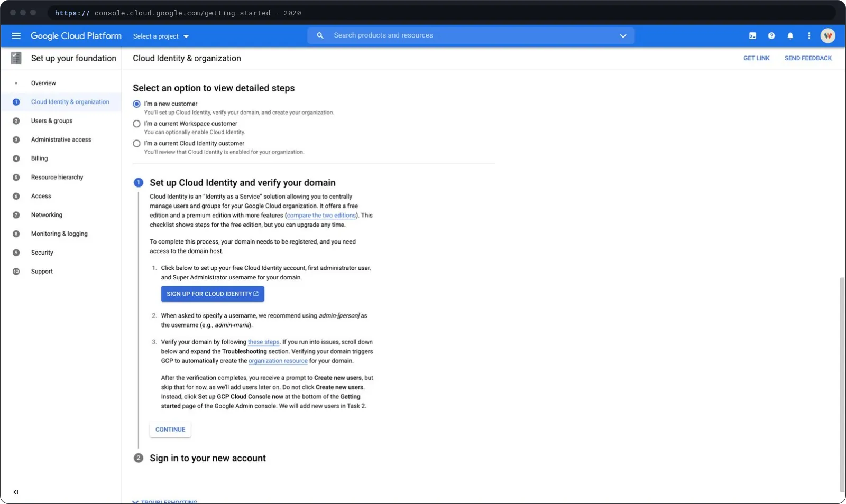This screenshot has width=846, height=504.
Task: Focus the Search products and resources field
Action: point(471,36)
